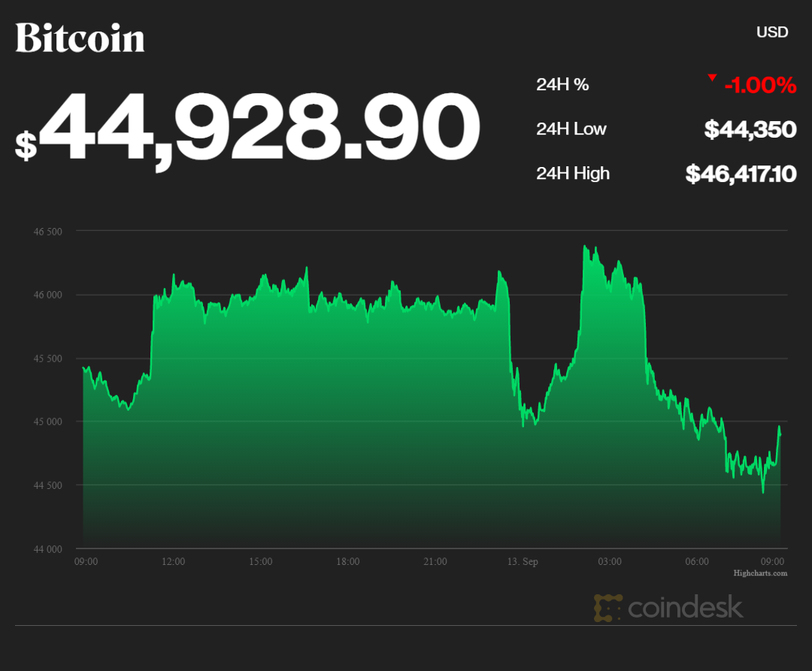Select the USD currency label
The width and height of the screenshot is (812, 671).
772,32
